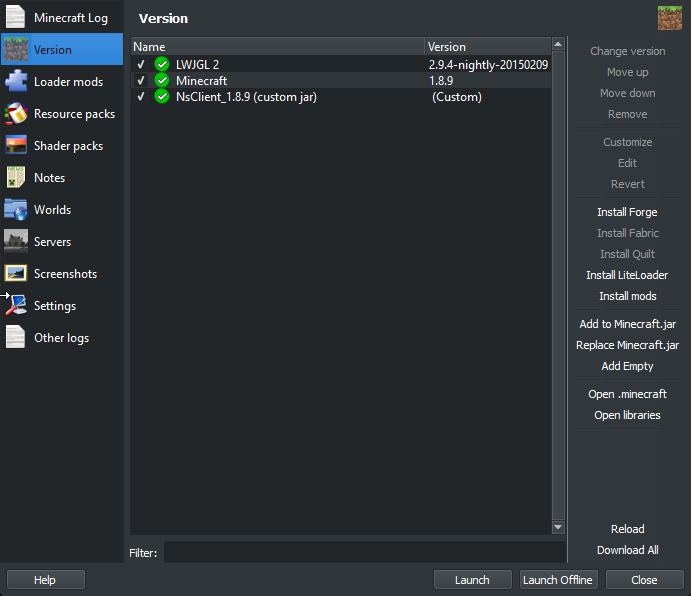This screenshot has width=691, height=596.
Task: Click the Help button
Action: [x=45, y=580]
